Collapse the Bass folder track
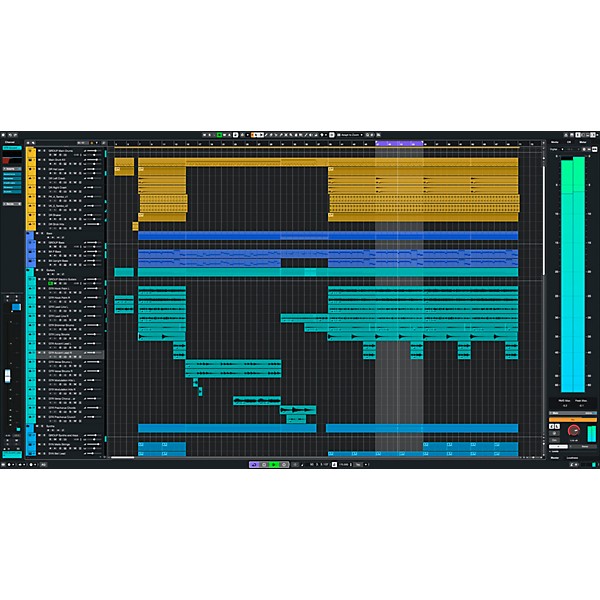The width and height of the screenshot is (600, 600). [x=28, y=233]
